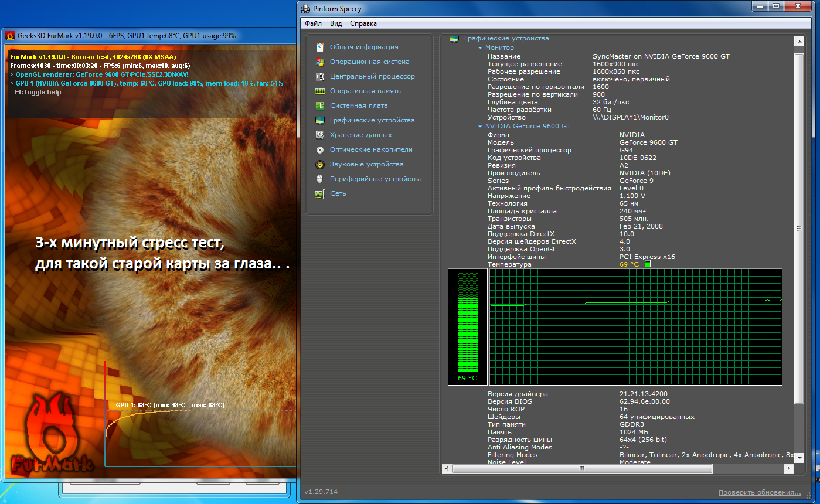Image resolution: width=820 pixels, height=504 pixels.
Task: Open the Оптические накопители disc icon
Action: pos(320,149)
